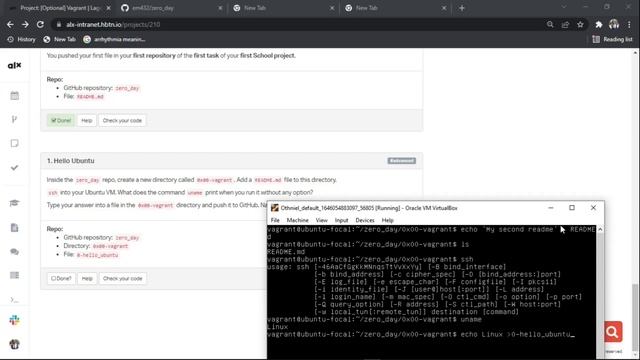
Task: Open the Extensions puzzle icon
Action: point(599,24)
